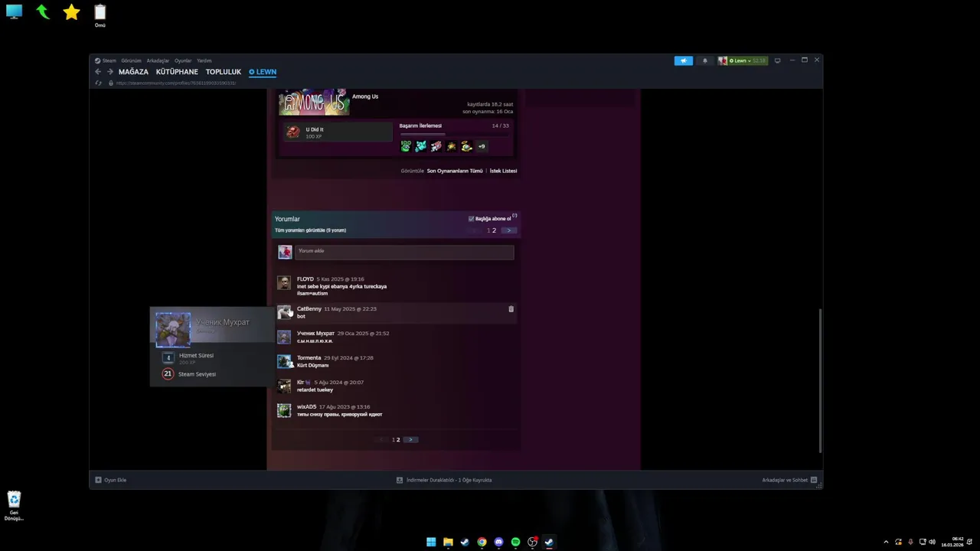Click the Başarım İlerlemesi progress bar

[454, 135]
